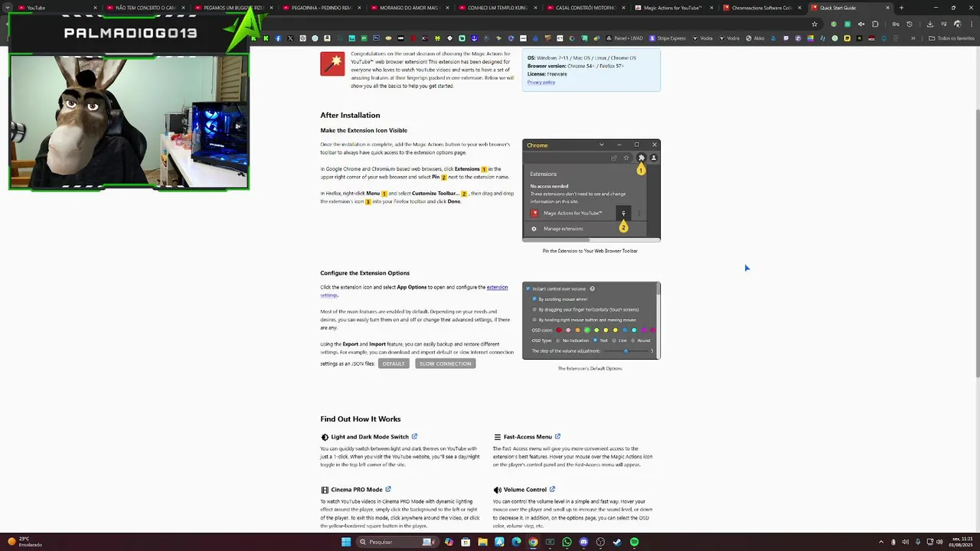Follow the extension settings link
This screenshot has width=980, height=551.
[x=497, y=287]
